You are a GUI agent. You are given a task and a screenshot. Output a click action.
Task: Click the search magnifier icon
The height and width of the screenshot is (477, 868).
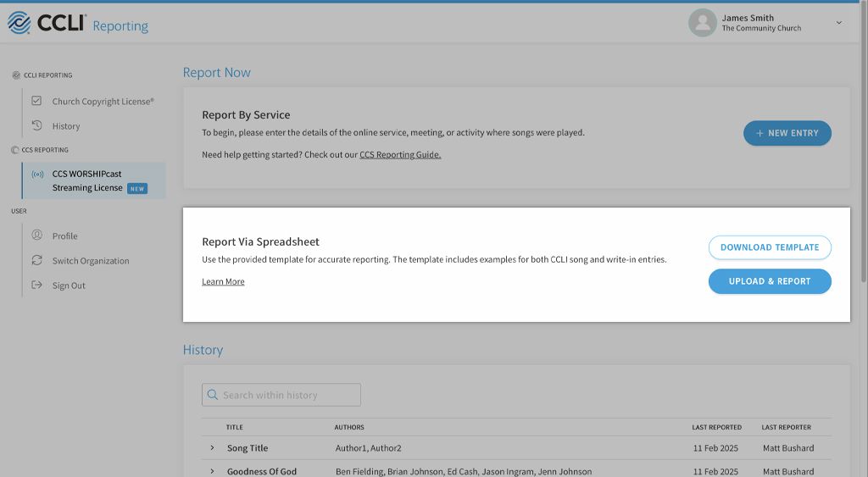pyautogui.click(x=212, y=395)
